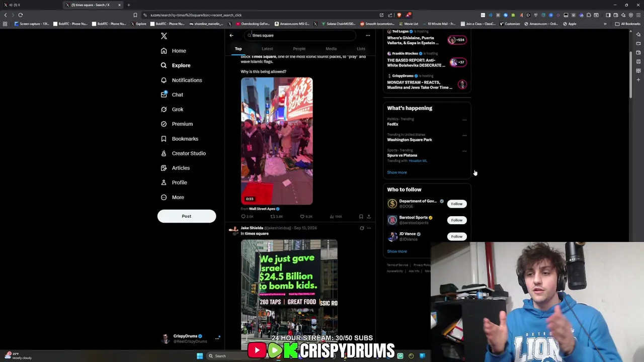Follow Department of Government Efficiency
This screenshot has height=362, width=644.
457,204
